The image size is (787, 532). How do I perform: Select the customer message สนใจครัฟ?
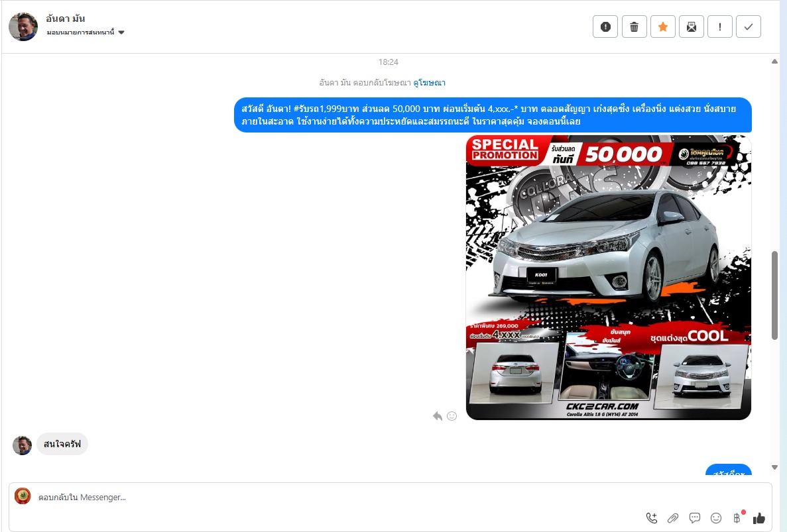pos(62,445)
